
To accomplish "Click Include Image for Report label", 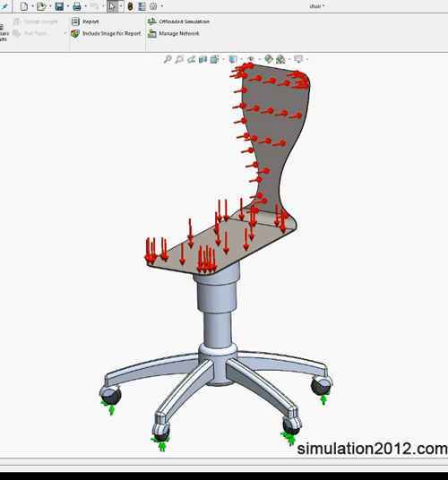I will pos(111,34).
